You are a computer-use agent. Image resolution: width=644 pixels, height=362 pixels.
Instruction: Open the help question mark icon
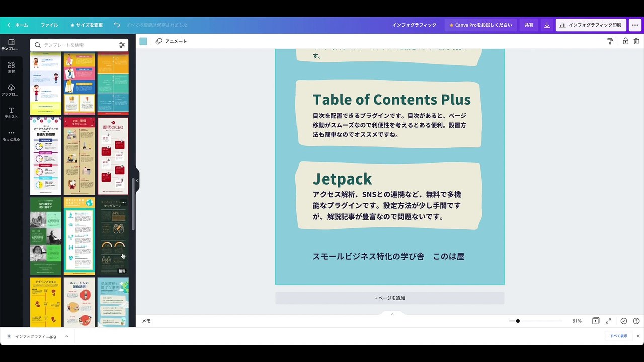[x=636, y=321]
